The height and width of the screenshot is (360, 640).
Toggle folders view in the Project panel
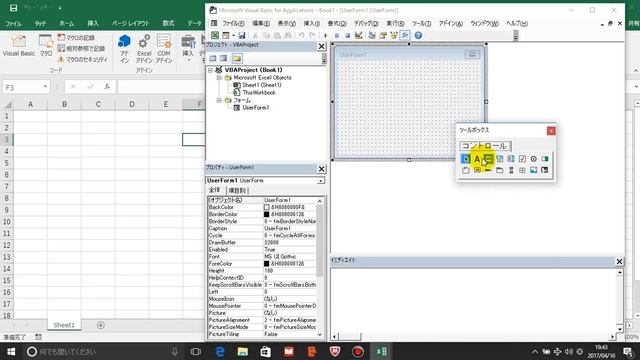coord(237,58)
